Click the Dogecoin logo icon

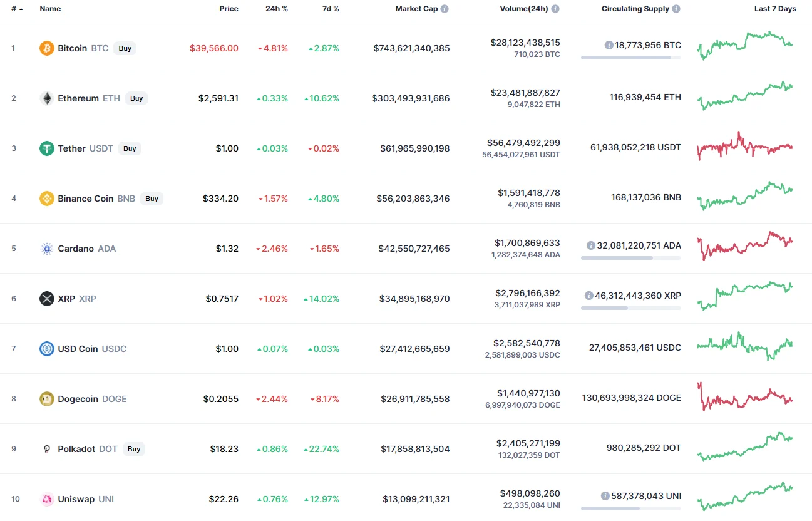tap(47, 399)
